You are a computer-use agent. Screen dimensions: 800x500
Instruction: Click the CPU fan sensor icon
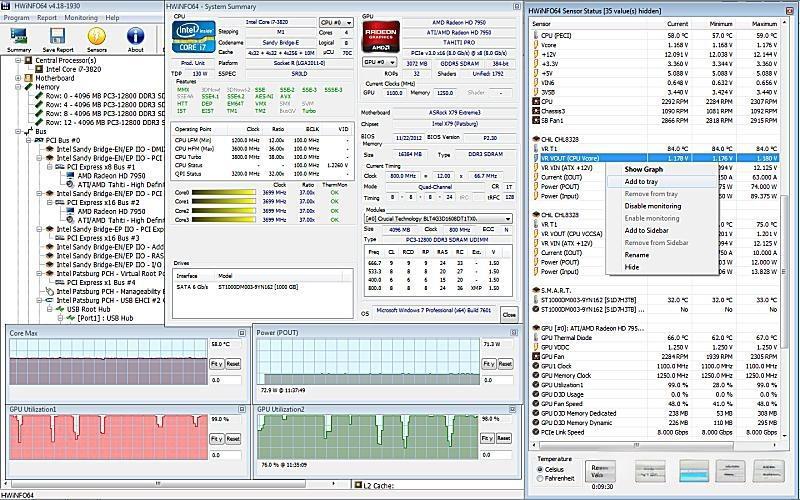[536, 102]
